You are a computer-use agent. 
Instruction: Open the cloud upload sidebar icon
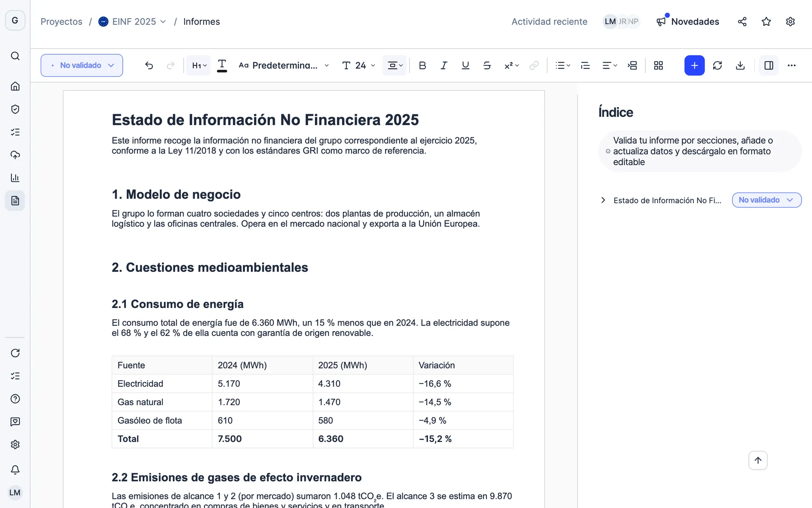coord(15,155)
